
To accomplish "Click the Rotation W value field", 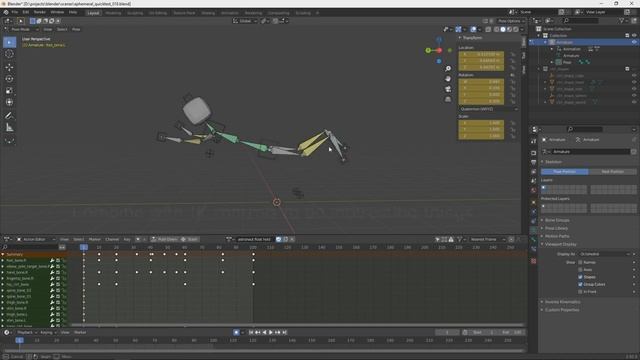I will click(x=481, y=82).
